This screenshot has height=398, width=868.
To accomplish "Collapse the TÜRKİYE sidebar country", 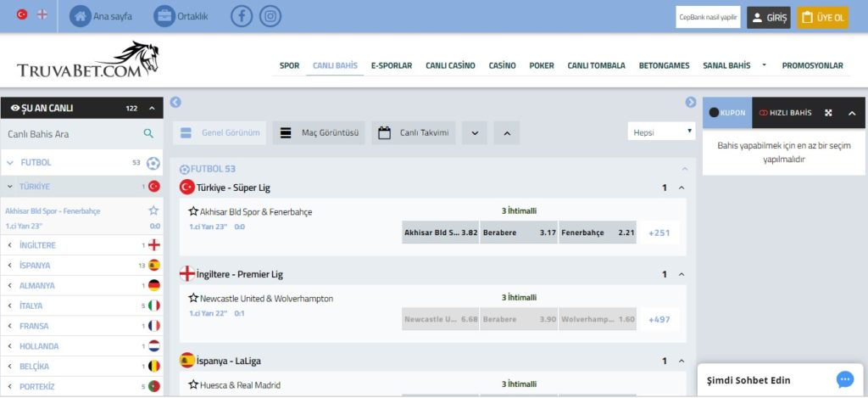I will coord(10,186).
